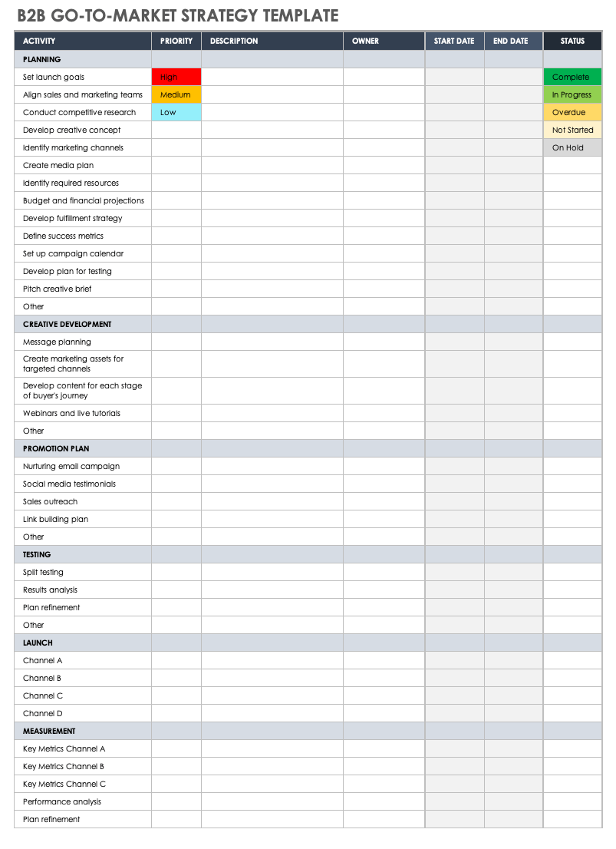This screenshot has height=849, width=616.
Task: Click the In Progress status cell
Action: coord(572,94)
